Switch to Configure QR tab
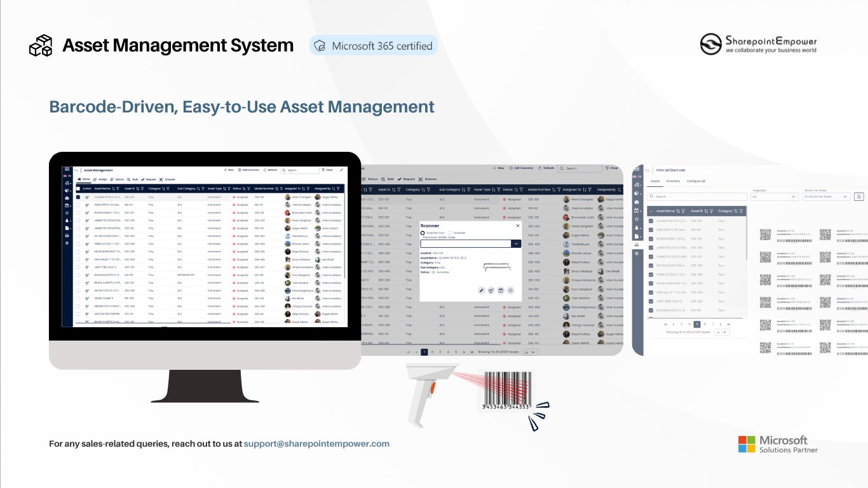Viewport: 868px width, 488px height. point(696,181)
